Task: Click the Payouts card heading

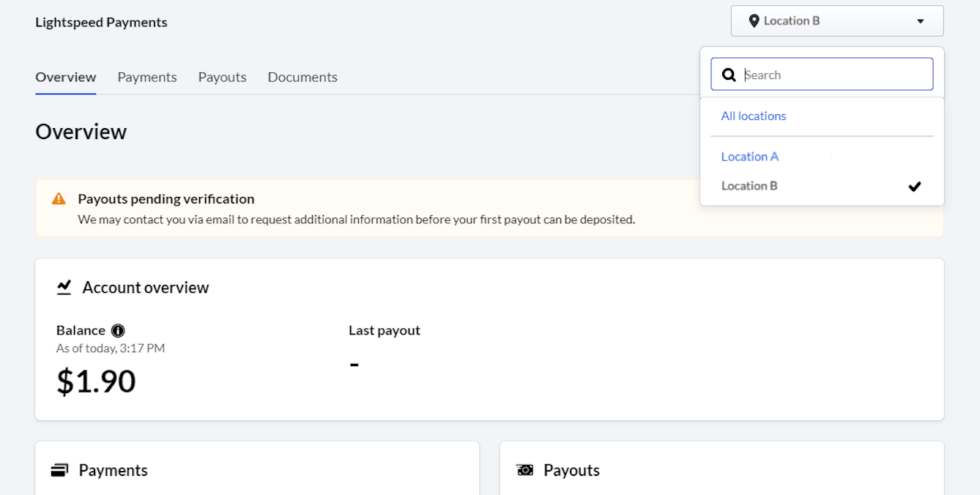Action: 571,470
